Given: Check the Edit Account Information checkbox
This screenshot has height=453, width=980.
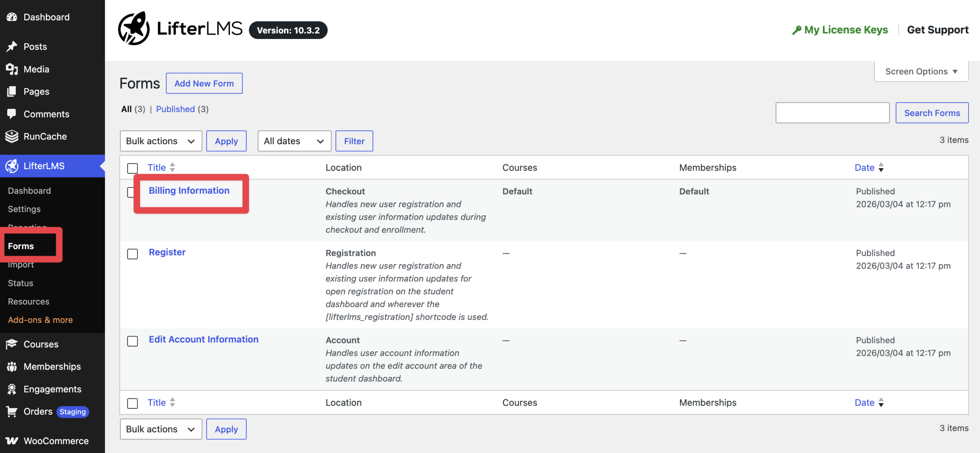Looking at the screenshot, I should pyautogui.click(x=132, y=341).
